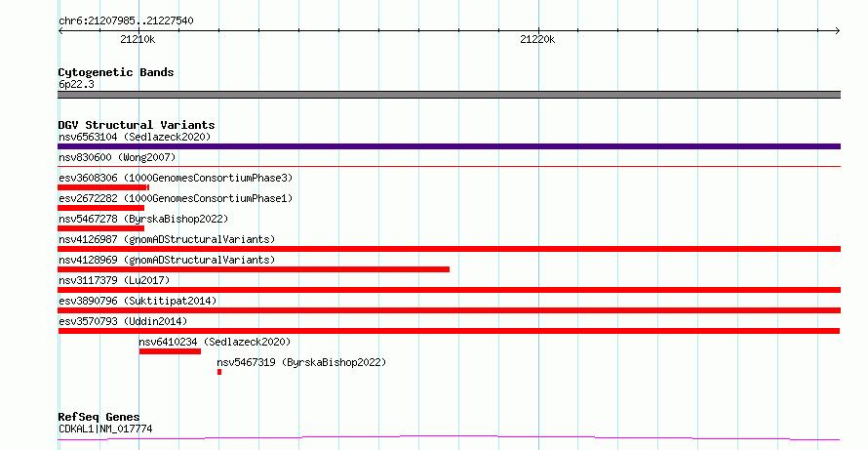Open nsv4126987 (gnomADStructuralVariants) label
The height and width of the screenshot is (450, 868).
click(167, 239)
